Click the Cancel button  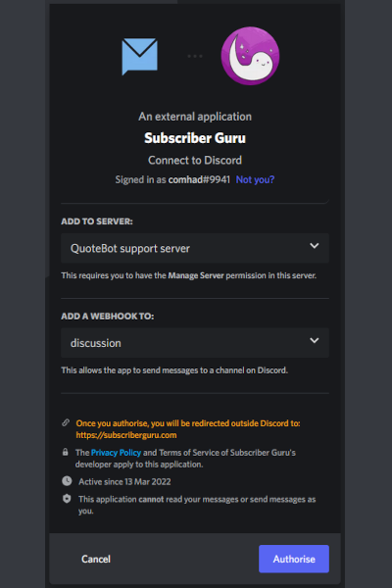tap(96, 559)
